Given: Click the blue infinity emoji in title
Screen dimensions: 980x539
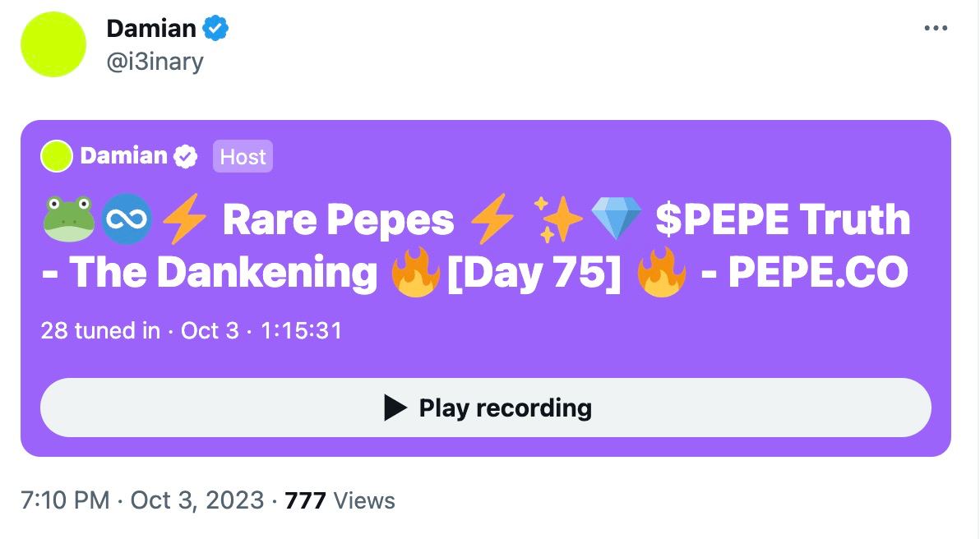Looking at the screenshot, I should tap(127, 219).
